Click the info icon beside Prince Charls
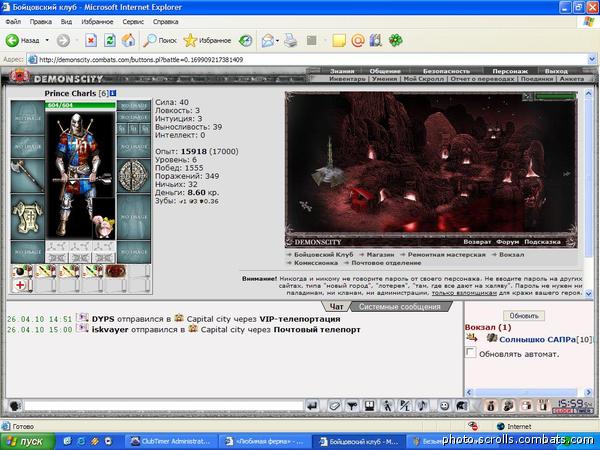This screenshot has width=600, height=450. pos(113,93)
